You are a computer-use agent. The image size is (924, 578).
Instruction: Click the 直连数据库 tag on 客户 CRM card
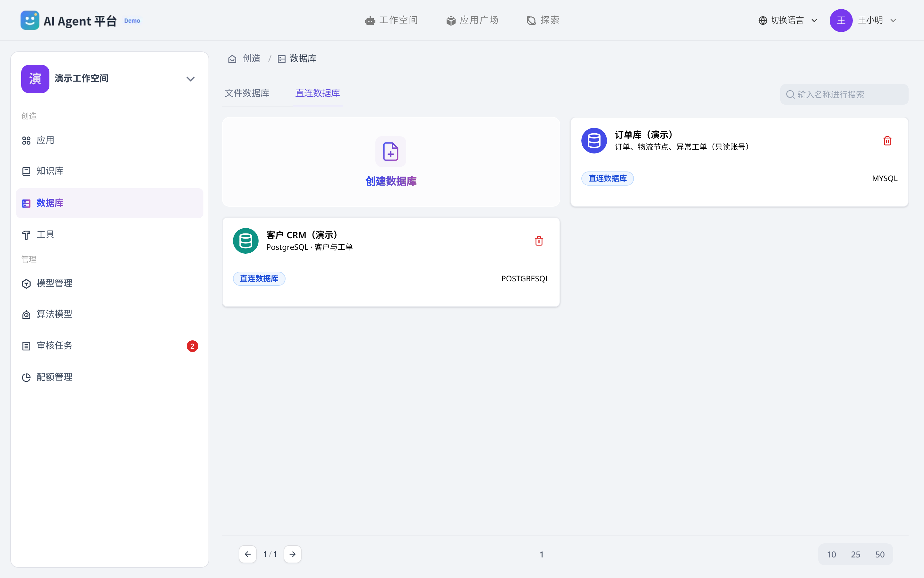(259, 279)
